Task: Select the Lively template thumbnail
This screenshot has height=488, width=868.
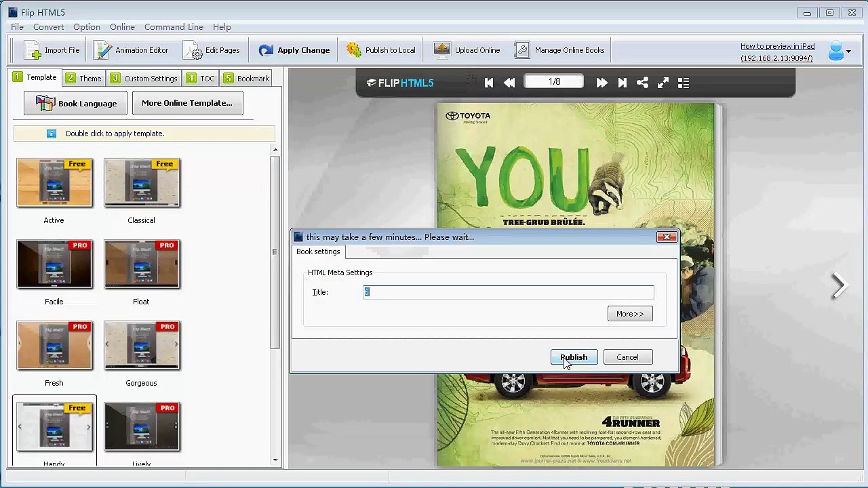Action: pyautogui.click(x=142, y=427)
